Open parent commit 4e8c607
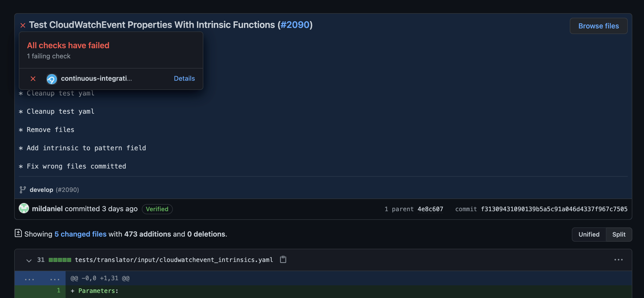The height and width of the screenshot is (298, 644). (430, 209)
